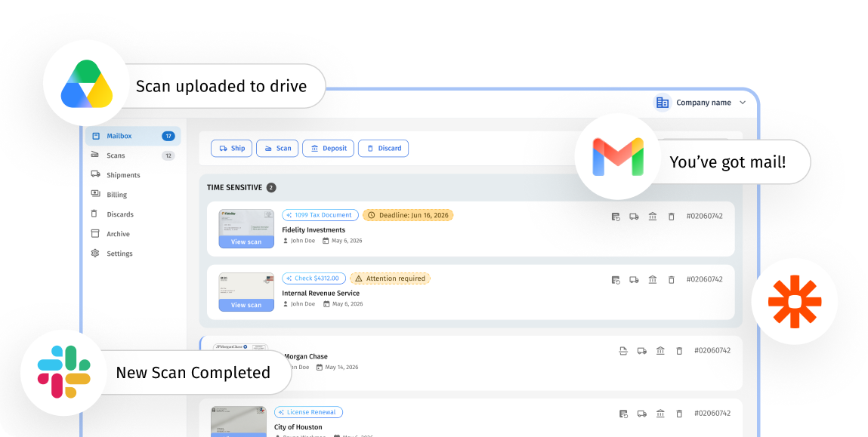
Task: Expand the Company name dropdown chevron
Action: (x=743, y=103)
